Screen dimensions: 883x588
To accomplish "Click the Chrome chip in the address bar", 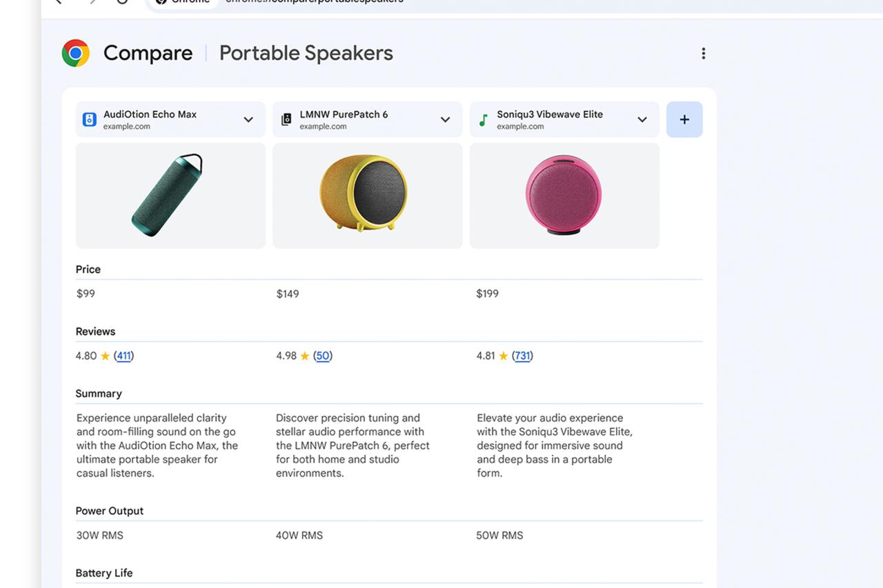I will pos(183,2).
